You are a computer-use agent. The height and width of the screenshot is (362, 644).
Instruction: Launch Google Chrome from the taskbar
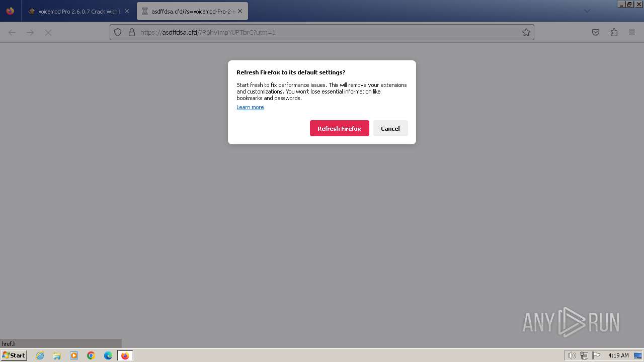click(91, 355)
